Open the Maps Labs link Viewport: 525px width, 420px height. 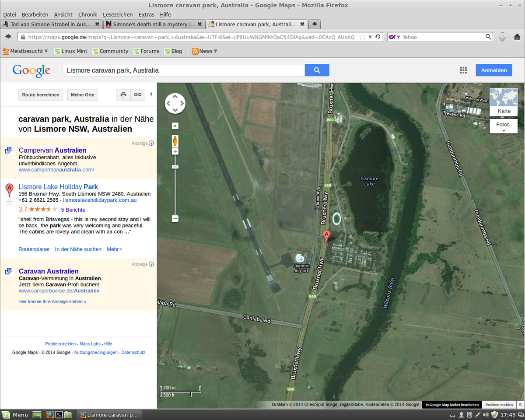click(x=90, y=344)
